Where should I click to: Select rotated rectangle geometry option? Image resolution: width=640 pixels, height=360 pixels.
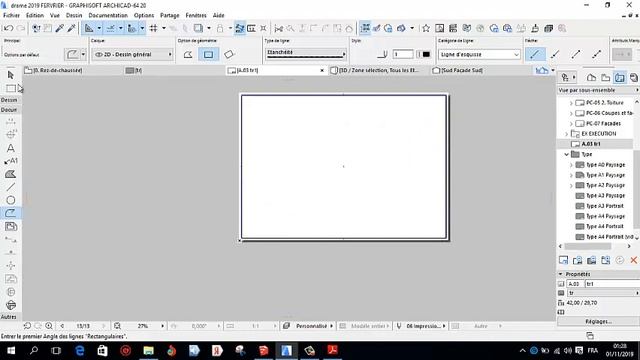[x=229, y=54]
